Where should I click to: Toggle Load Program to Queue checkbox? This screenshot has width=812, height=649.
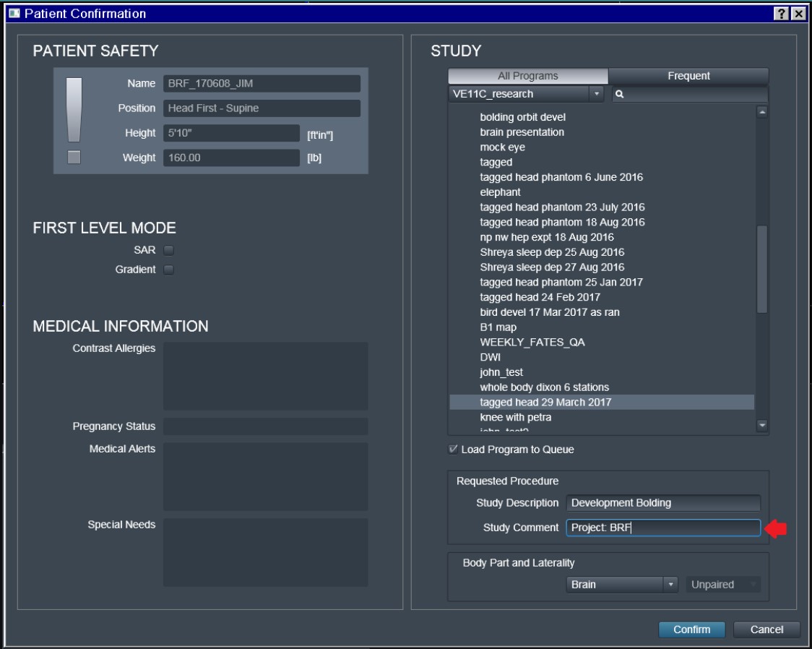point(453,450)
